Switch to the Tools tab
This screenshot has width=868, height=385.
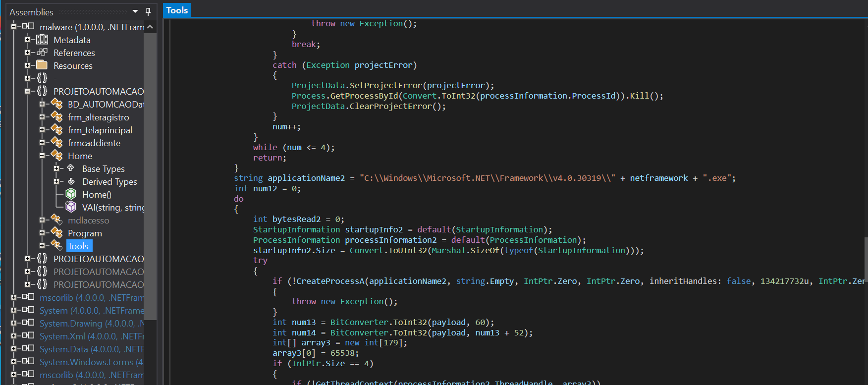point(177,10)
